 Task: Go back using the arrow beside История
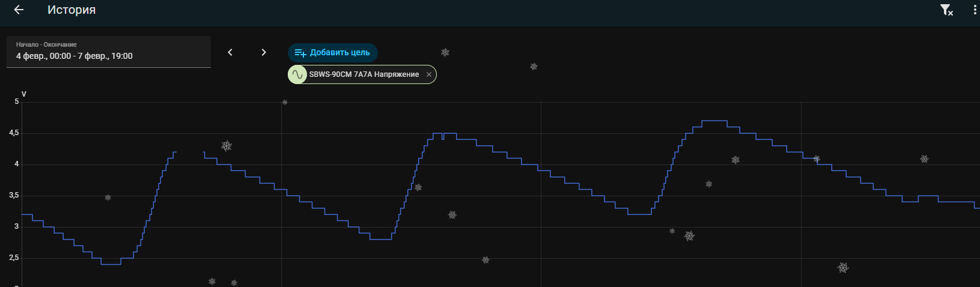pos(19,10)
